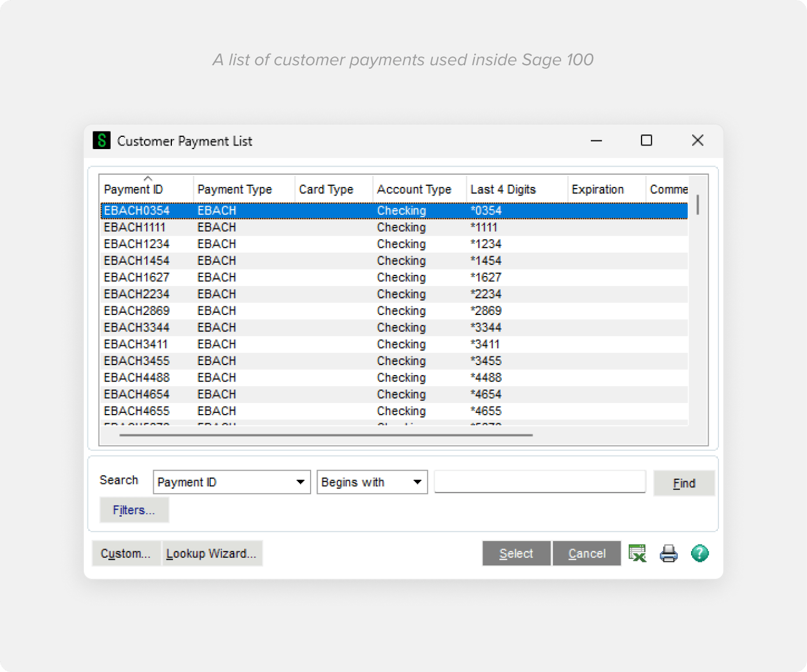Open the Custom options
The height and width of the screenshot is (672, 807).
[126, 553]
